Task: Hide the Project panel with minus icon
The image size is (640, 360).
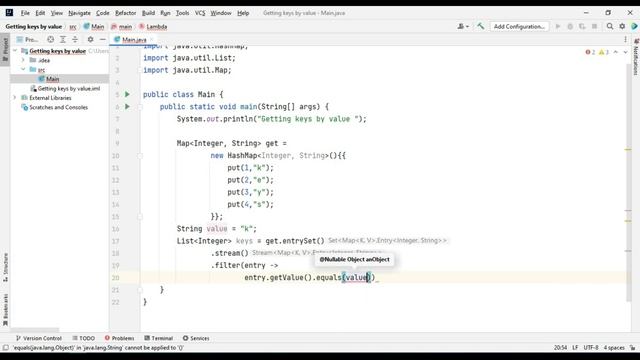Action: pyautogui.click(x=102, y=39)
